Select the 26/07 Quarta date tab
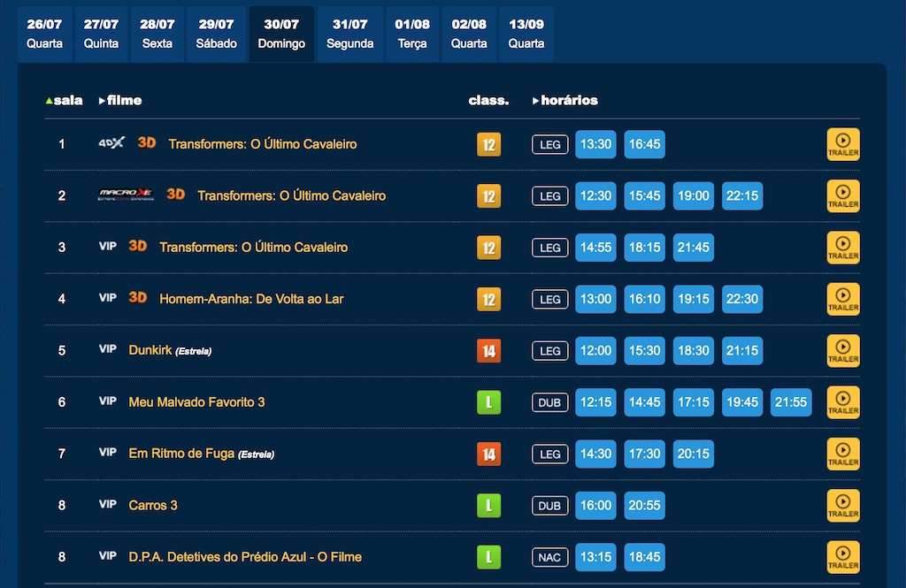The image size is (906, 588). click(44, 34)
